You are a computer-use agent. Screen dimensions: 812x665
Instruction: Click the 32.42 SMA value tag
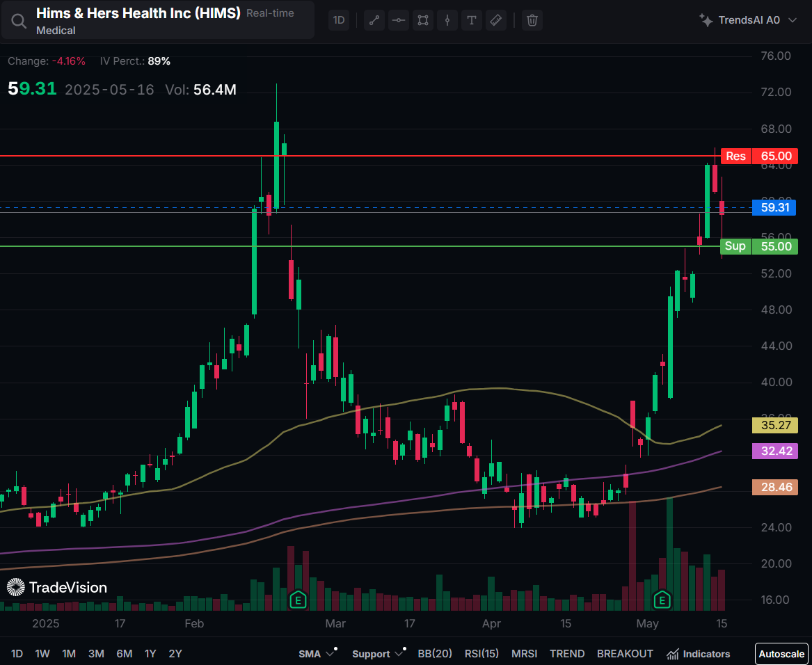774,451
